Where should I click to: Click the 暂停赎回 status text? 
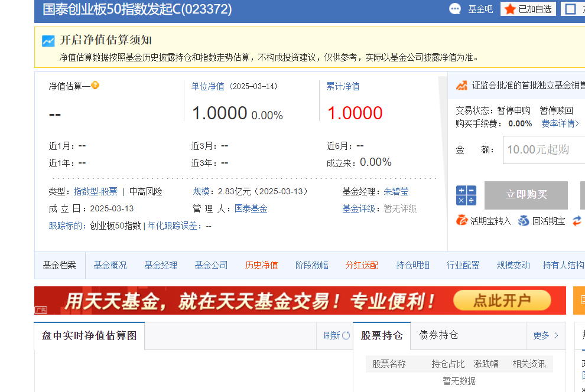(x=556, y=110)
